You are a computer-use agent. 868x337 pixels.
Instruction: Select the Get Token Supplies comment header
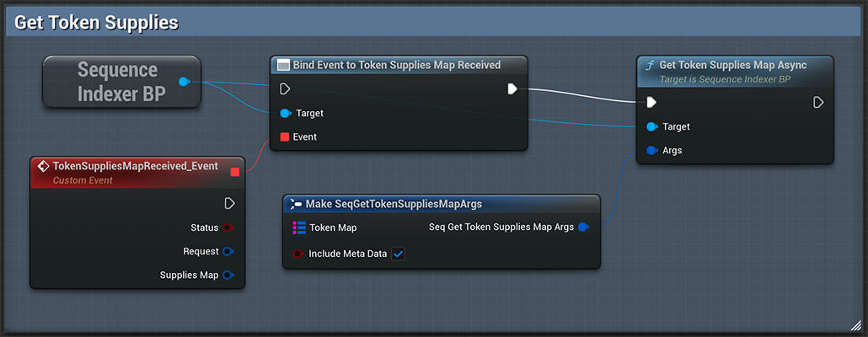(96, 23)
